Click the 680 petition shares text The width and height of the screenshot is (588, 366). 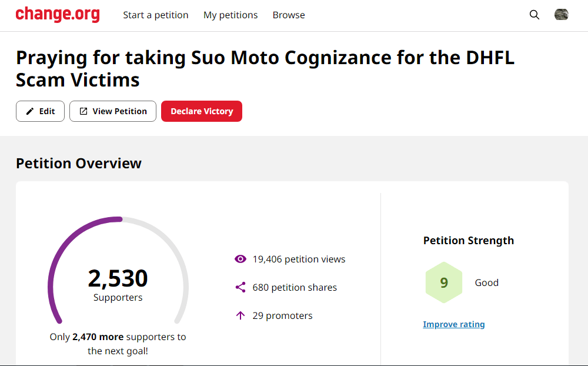coord(295,287)
